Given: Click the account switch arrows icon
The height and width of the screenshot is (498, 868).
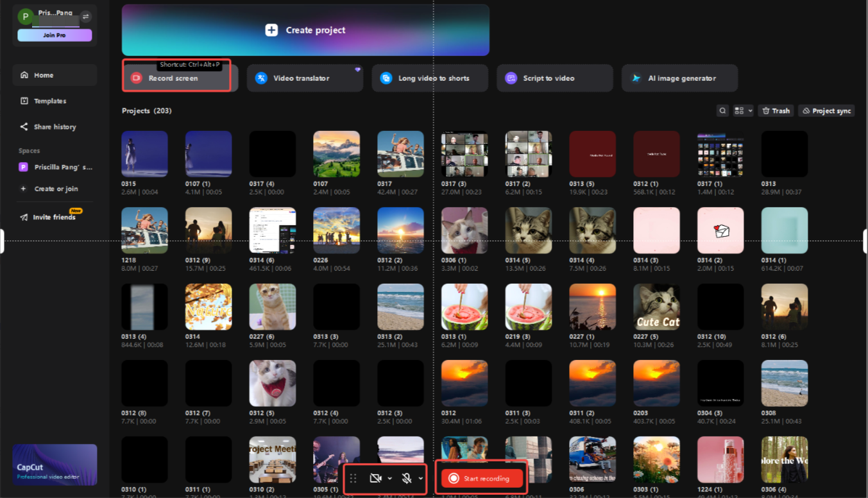Looking at the screenshot, I should click(x=85, y=17).
